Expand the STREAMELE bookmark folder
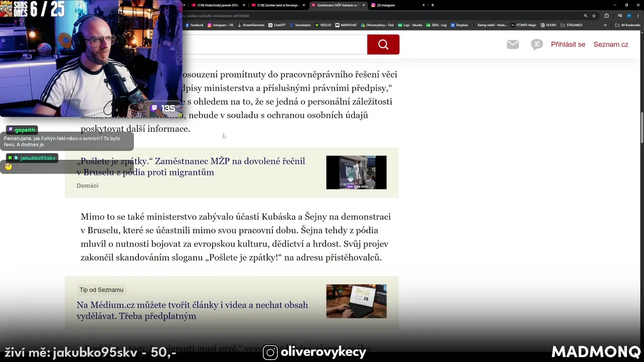 pos(572,25)
